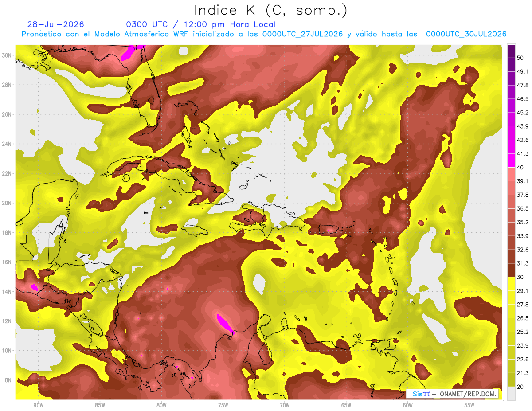Screen dimensions: 532x411
Task: Click the colorbar value label '36.5'
Action: [523, 208]
